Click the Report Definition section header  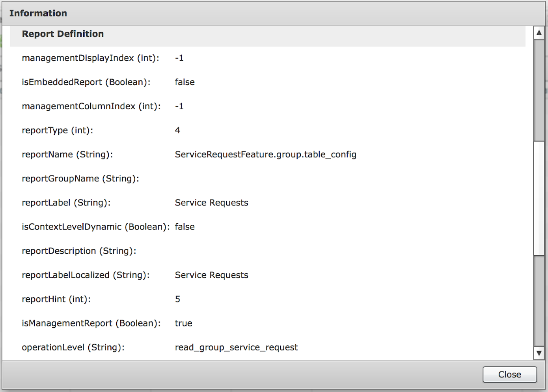[63, 34]
